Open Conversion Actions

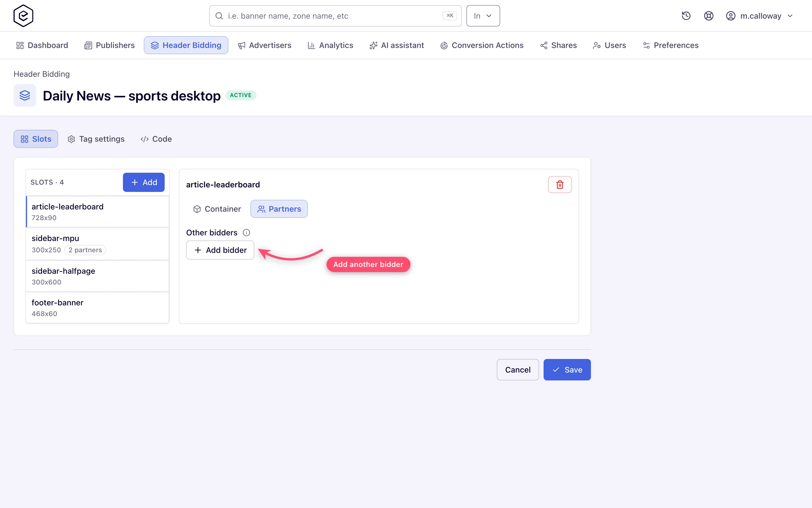tap(482, 45)
